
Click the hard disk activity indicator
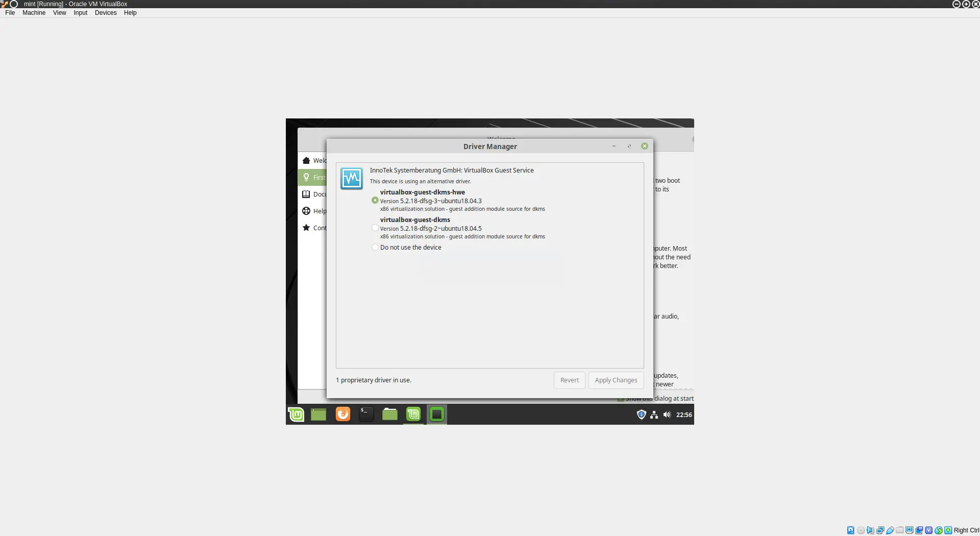point(850,530)
